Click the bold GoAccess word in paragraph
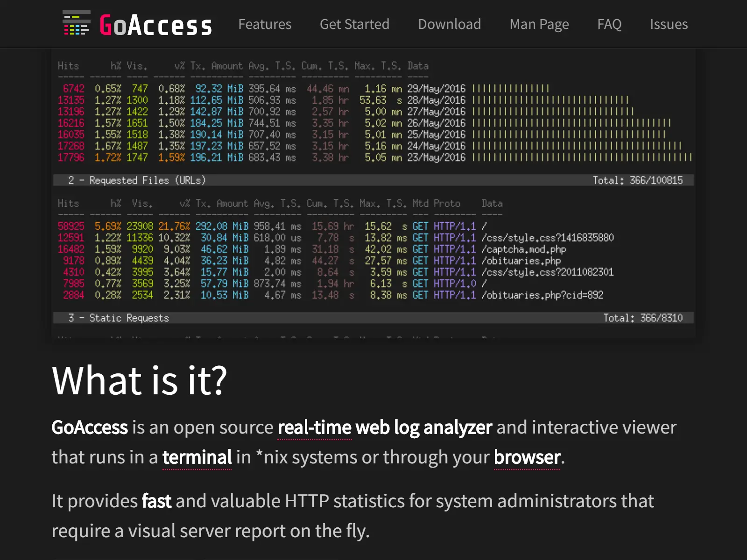This screenshot has height=560, width=747. [x=90, y=427]
